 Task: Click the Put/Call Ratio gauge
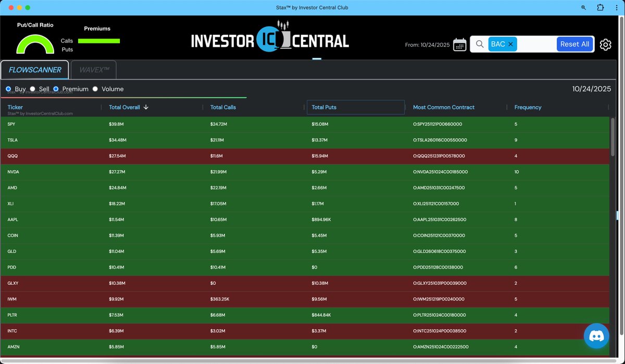(x=35, y=44)
